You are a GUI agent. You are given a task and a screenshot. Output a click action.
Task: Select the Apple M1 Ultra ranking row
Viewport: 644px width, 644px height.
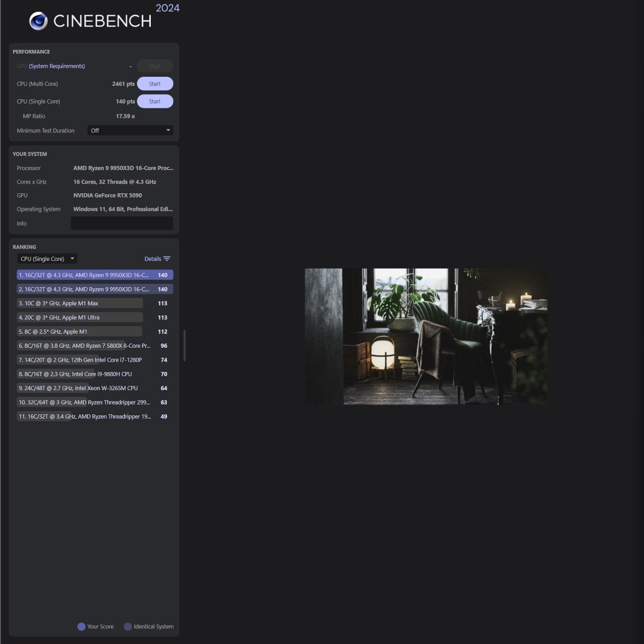tap(94, 317)
